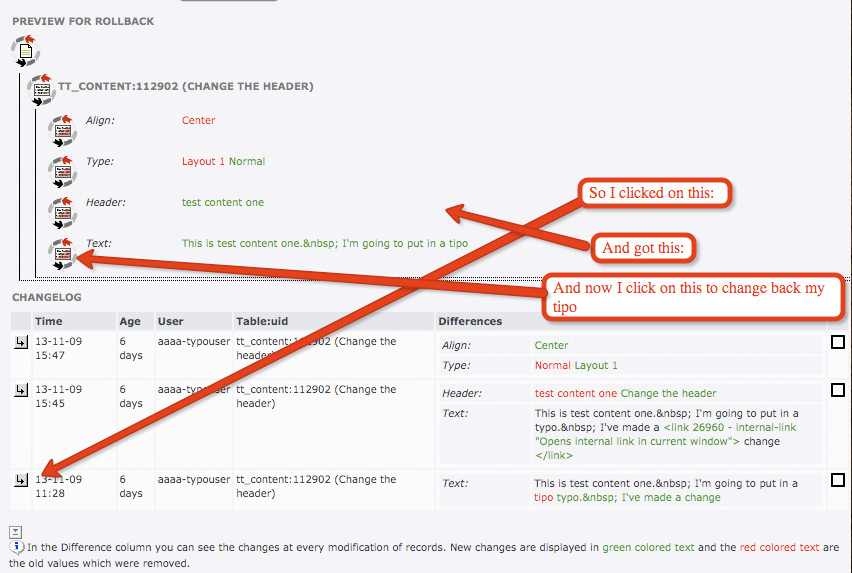Image resolution: width=852 pixels, height=573 pixels.
Task: Click rollback icon beside TT_CONTENT:112902 record title
Action: (x=42, y=90)
